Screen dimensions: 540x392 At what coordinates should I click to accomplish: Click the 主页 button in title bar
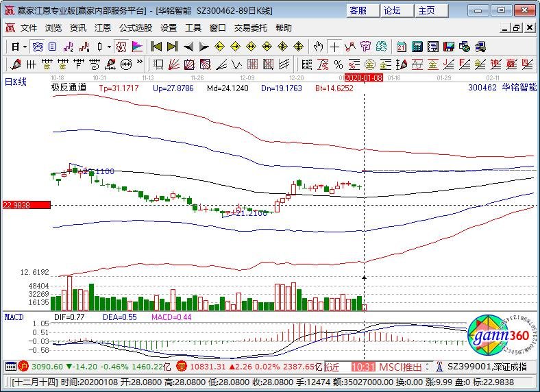pyautogui.click(x=432, y=11)
